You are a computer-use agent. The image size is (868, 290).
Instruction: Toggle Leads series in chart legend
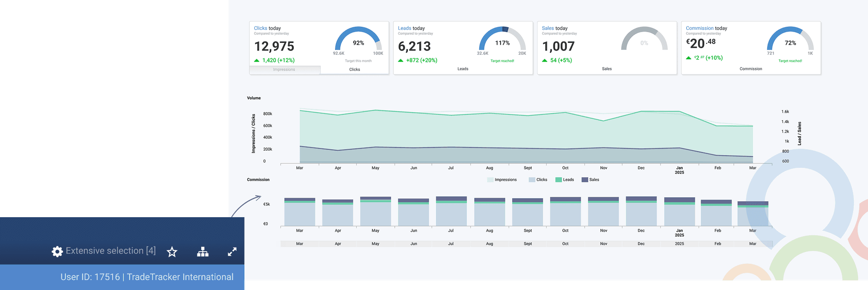(x=565, y=180)
